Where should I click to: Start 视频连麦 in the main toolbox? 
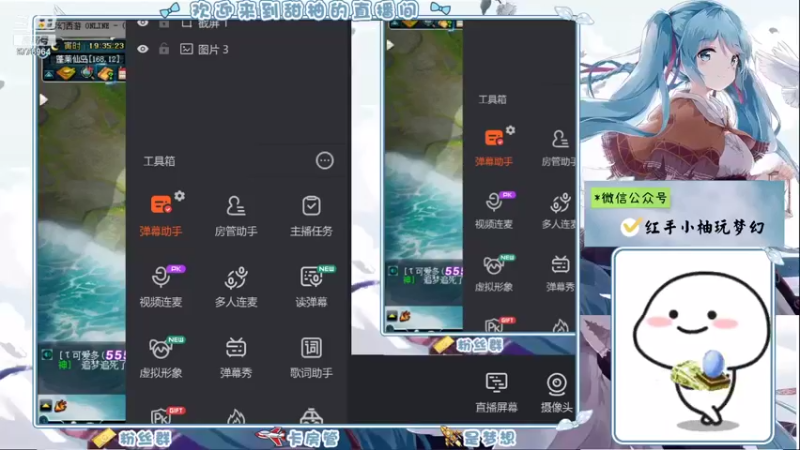[x=161, y=286]
